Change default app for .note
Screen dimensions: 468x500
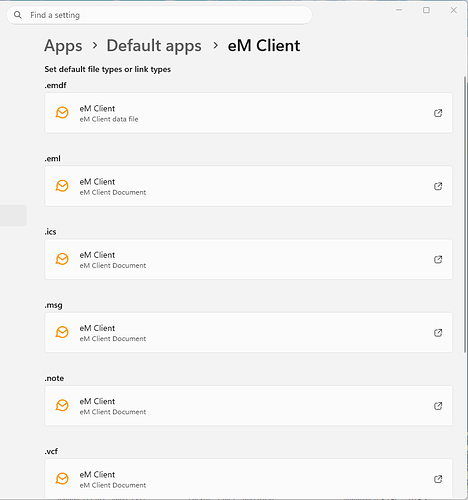click(x=249, y=406)
